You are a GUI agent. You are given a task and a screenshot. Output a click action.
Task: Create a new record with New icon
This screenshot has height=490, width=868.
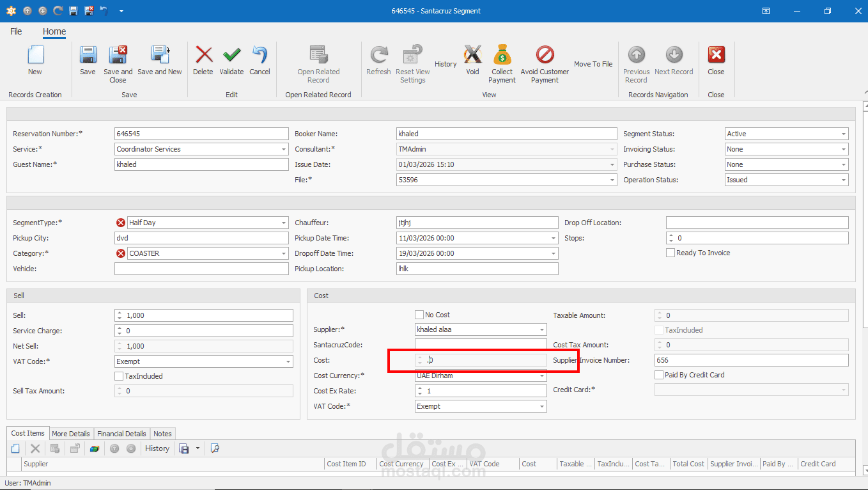[35, 60]
